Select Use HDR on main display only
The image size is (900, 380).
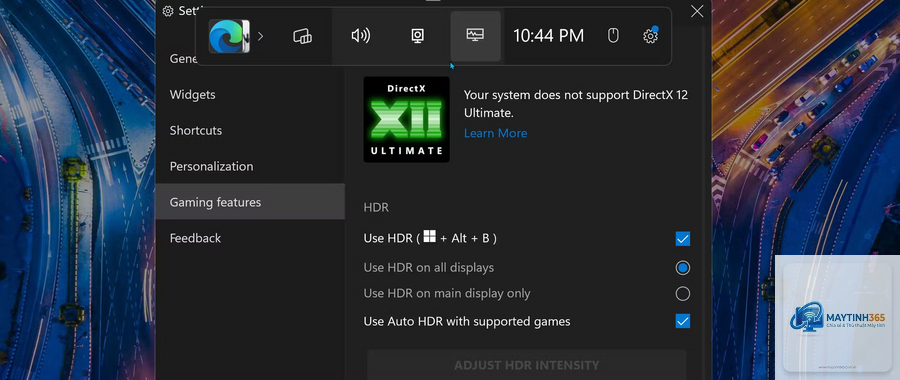[682, 294]
